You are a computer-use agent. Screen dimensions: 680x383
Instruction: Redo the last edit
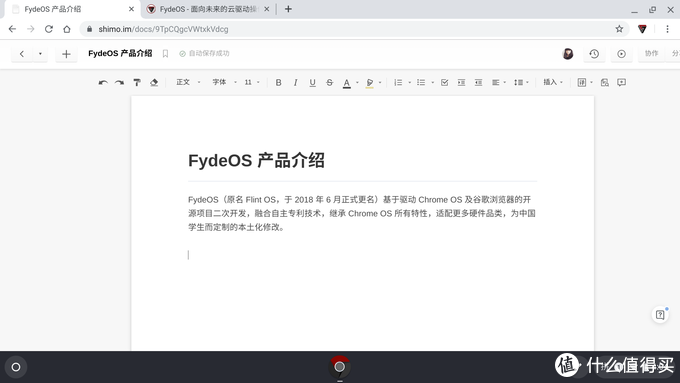[x=119, y=82]
